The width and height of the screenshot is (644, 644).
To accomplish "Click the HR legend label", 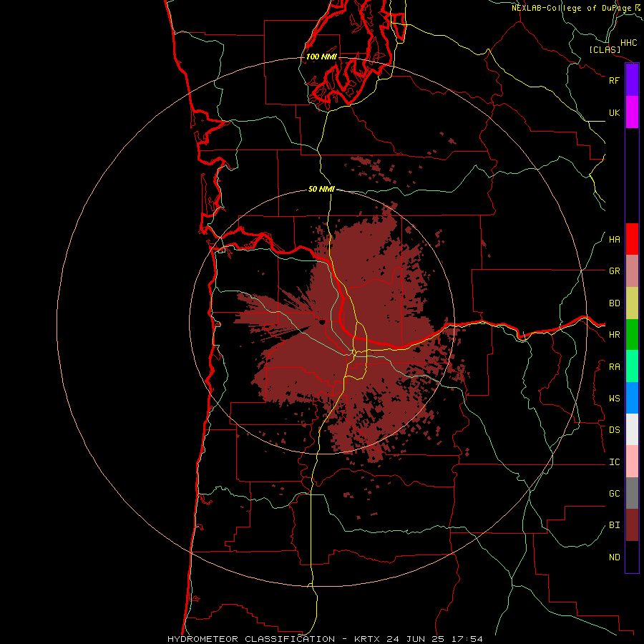I will click(614, 335).
